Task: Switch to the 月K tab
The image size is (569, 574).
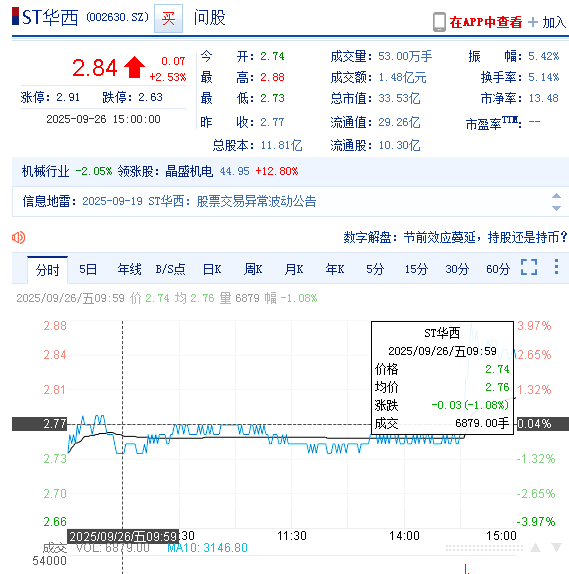Action: 294,269
